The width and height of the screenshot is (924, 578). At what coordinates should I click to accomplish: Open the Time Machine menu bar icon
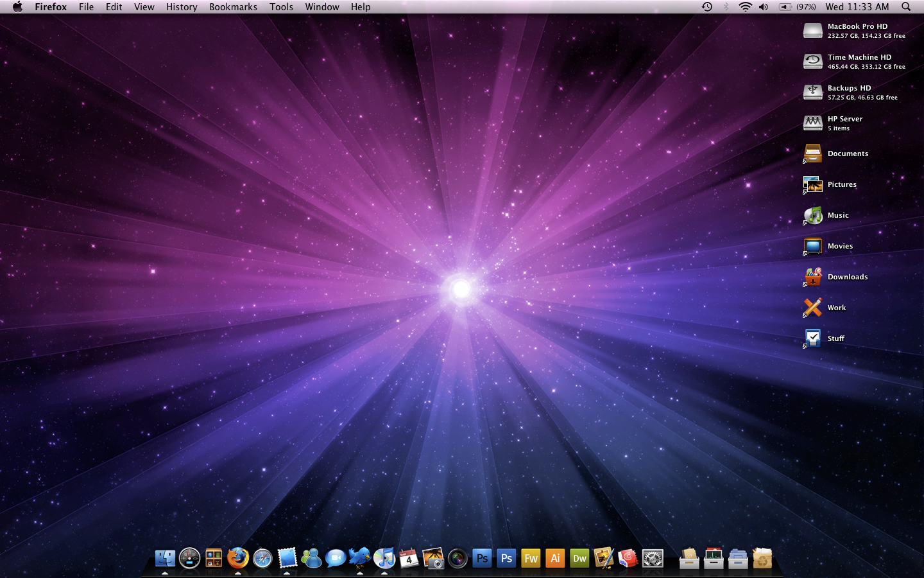click(x=706, y=7)
